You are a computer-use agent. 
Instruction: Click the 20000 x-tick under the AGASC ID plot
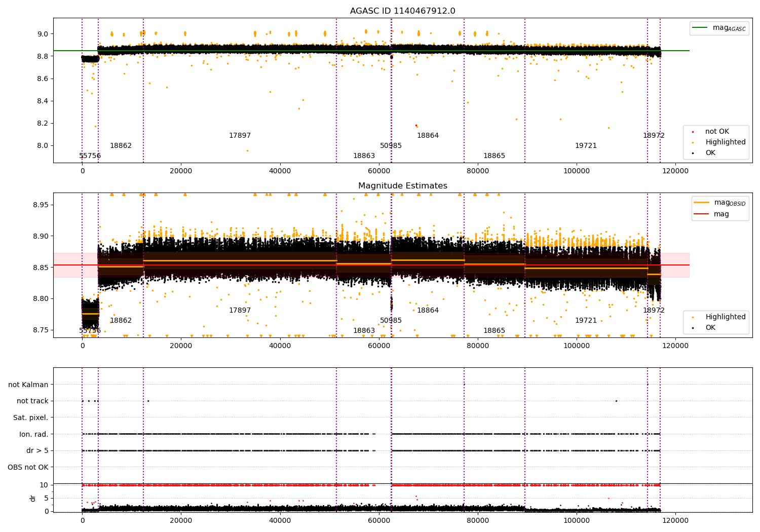tap(181, 171)
